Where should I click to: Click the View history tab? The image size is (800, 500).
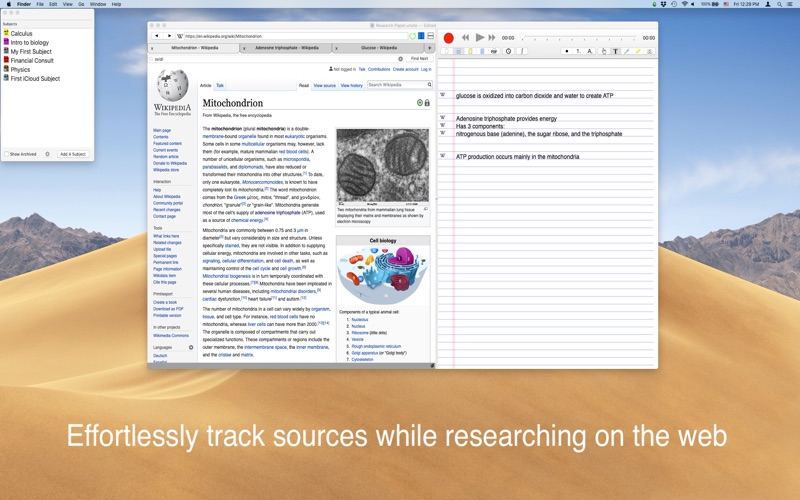[x=352, y=86]
